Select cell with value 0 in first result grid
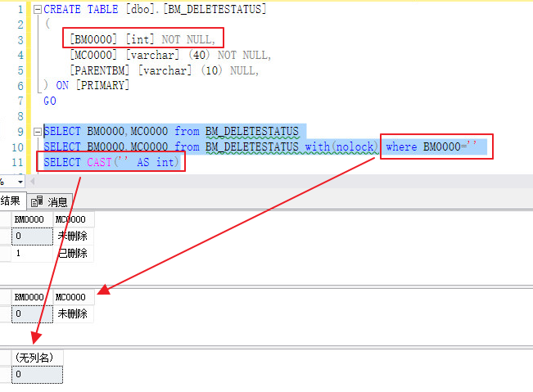The image size is (533, 392). (32, 236)
